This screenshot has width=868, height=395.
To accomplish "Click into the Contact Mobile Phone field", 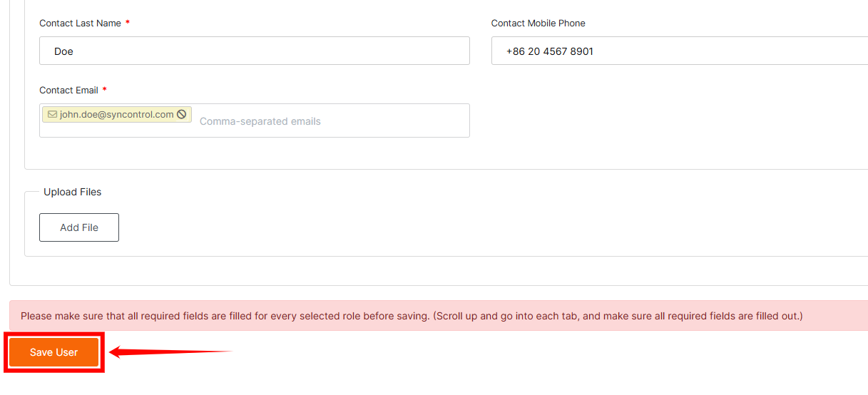I will pos(678,51).
